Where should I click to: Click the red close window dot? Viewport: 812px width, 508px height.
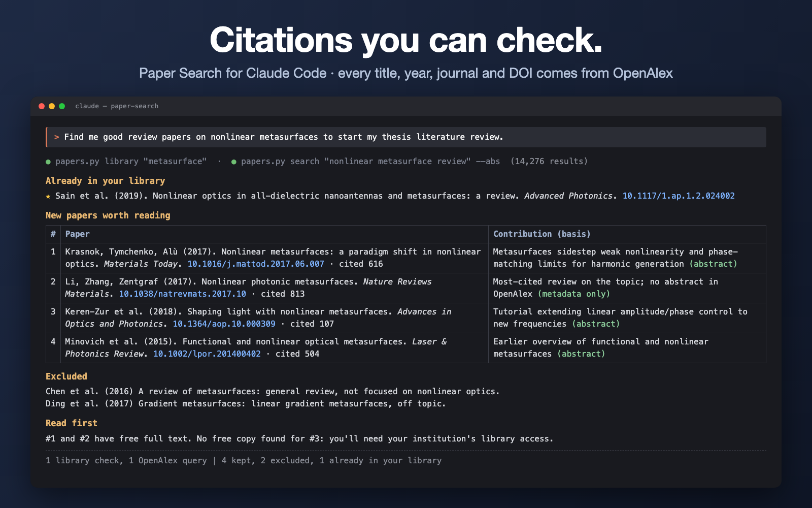(42, 106)
